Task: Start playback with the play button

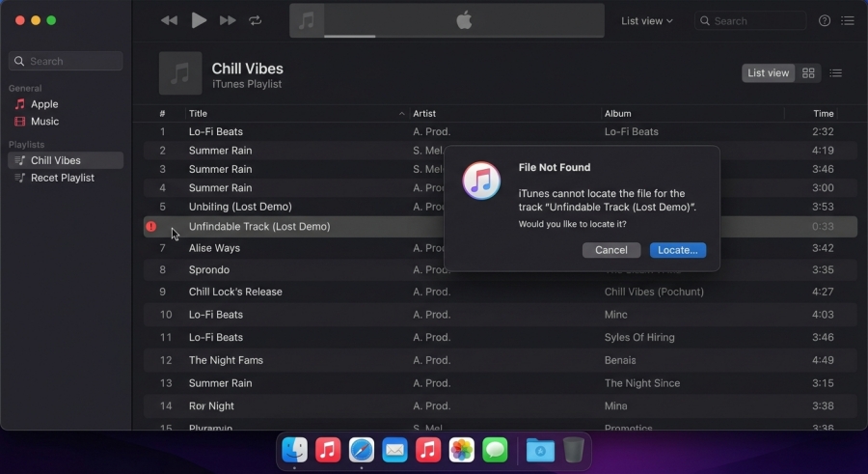Action: (199, 20)
